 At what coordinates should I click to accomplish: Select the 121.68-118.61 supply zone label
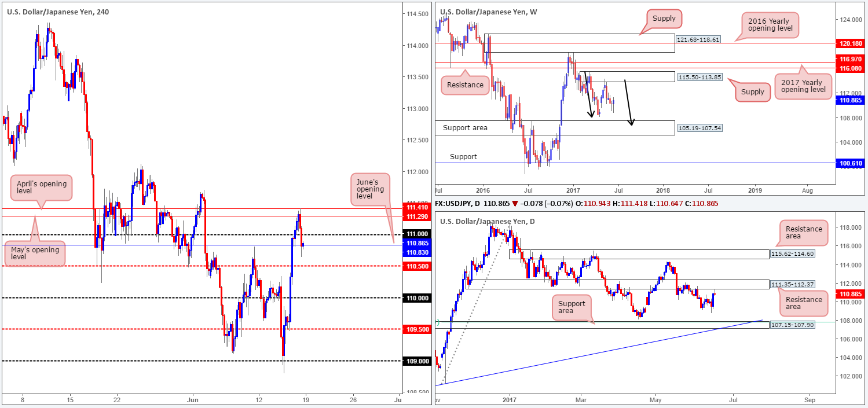698,39
